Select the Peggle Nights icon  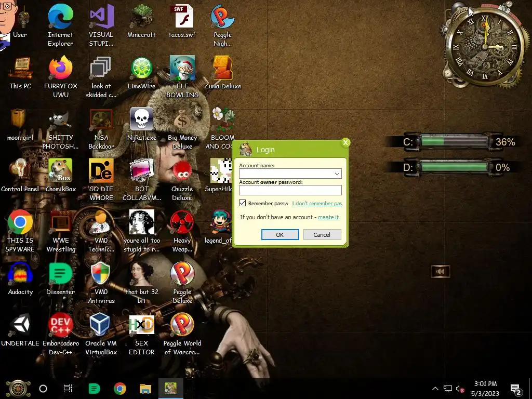(222, 24)
